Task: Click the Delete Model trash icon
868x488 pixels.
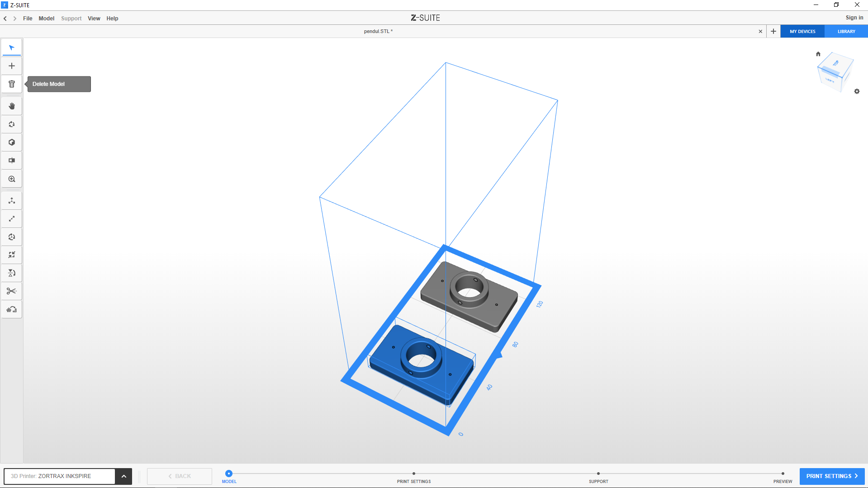Action: pyautogui.click(x=12, y=84)
